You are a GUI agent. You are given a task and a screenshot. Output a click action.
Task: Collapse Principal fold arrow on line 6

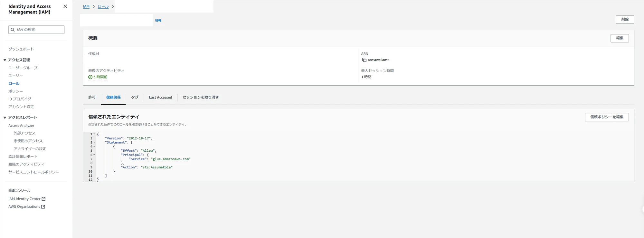(94, 155)
